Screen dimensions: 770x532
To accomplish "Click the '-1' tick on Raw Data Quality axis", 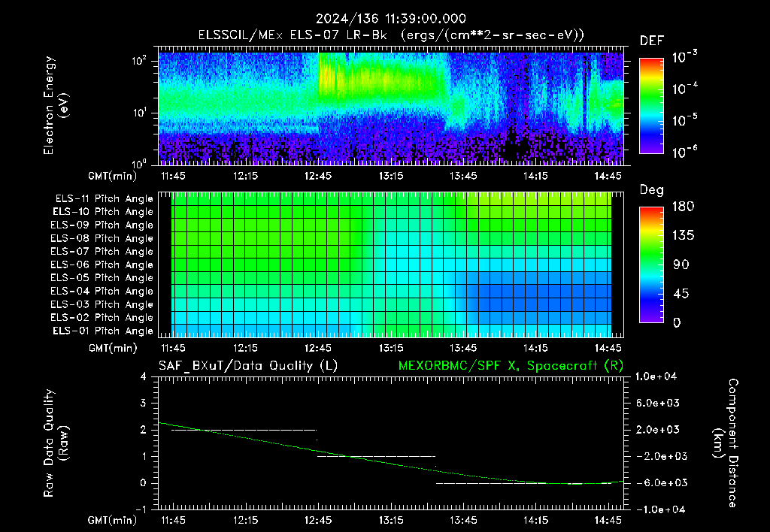I will [x=141, y=509].
